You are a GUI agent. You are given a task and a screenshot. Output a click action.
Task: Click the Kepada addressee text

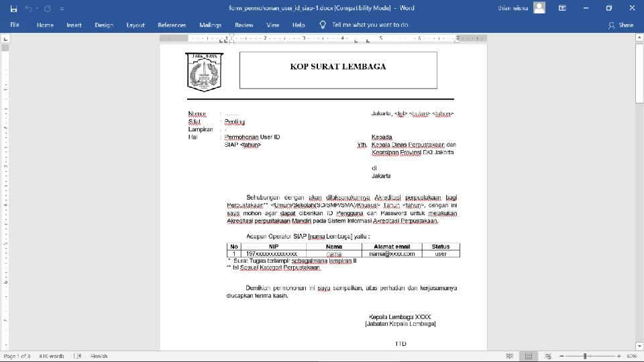[382, 137]
